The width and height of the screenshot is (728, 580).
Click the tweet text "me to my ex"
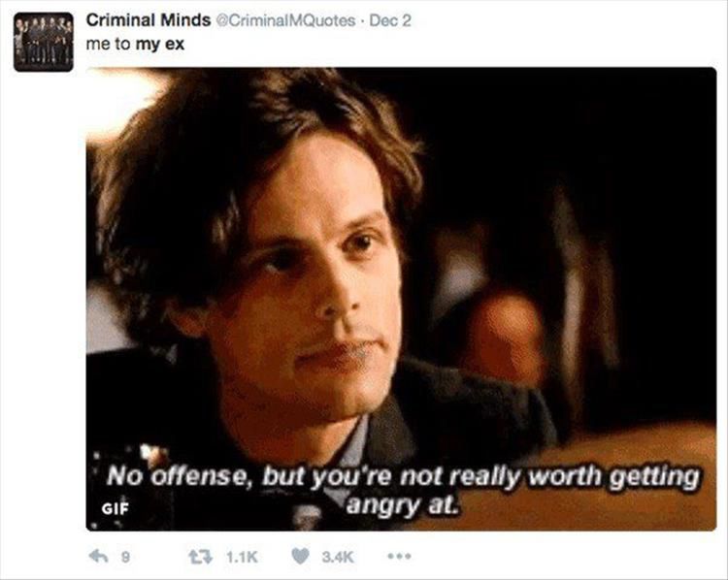coord(135,44)
